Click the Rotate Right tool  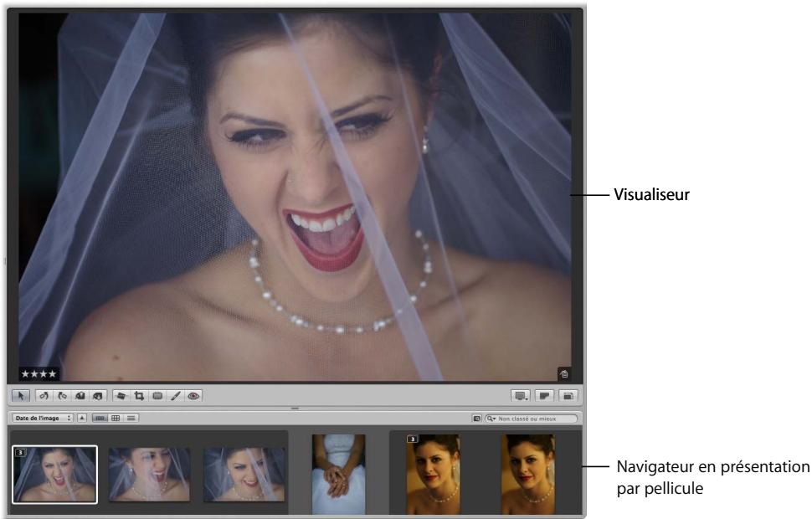pos(62,396)
